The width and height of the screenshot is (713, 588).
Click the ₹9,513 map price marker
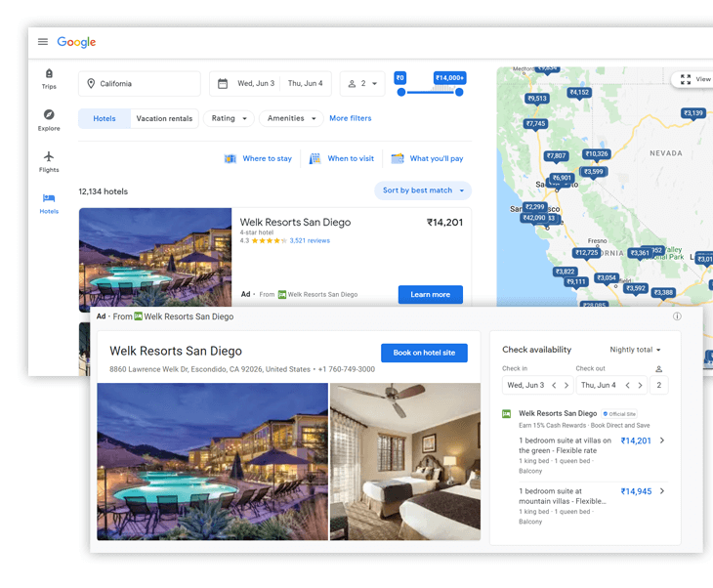point(537,99)
